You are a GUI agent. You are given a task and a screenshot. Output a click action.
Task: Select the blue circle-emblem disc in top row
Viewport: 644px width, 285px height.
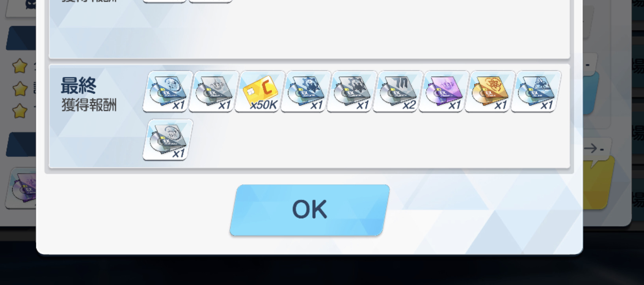pyautogui.click(x=168, y=92)
